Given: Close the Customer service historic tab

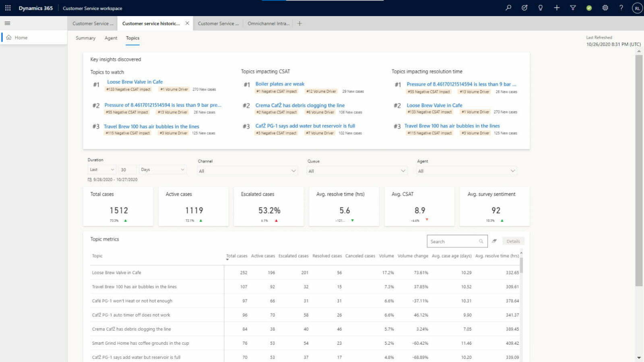Looking at the screenshot, I should tap(187, 23).
